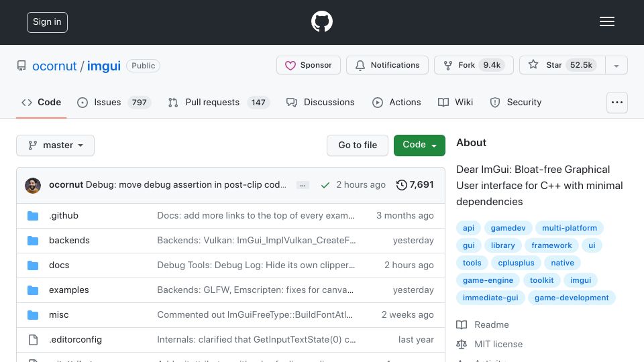
Task: Open the imgui repository name link
Action: tap(104, 66)
